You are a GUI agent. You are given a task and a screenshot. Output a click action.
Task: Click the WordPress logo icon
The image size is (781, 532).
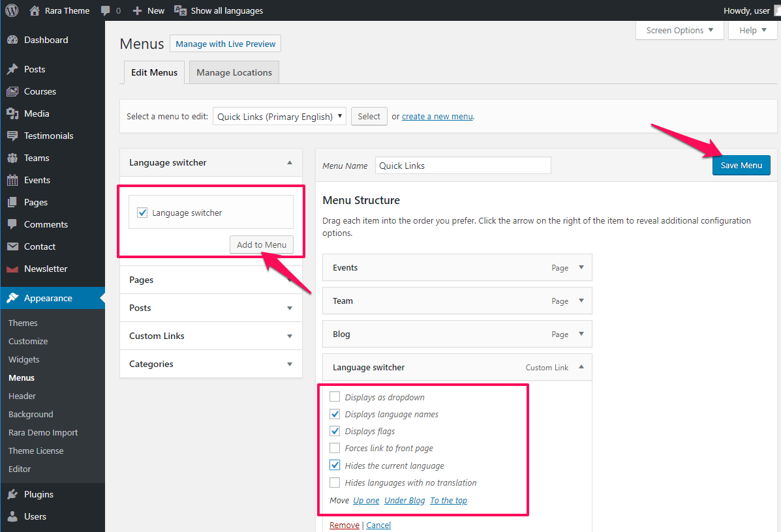pos(12,10)
